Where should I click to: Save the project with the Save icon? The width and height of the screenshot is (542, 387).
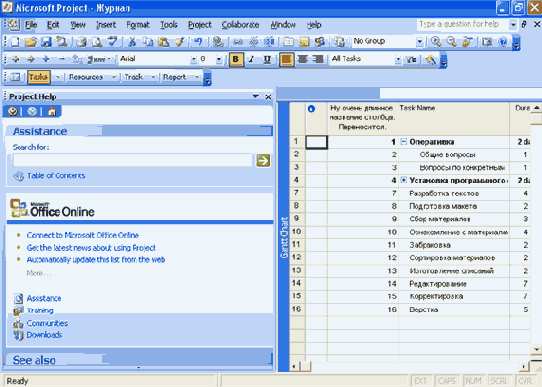46,42
